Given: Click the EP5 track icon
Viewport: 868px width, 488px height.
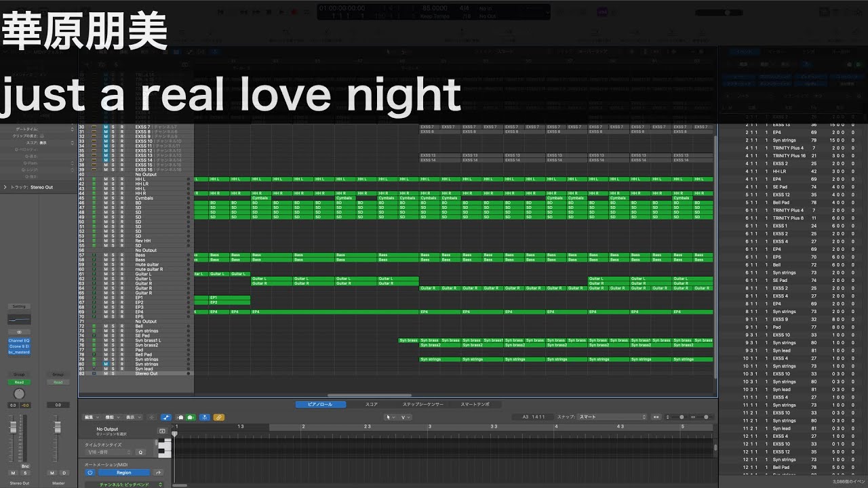Looking at the screenshot, I should coord(94,317).
